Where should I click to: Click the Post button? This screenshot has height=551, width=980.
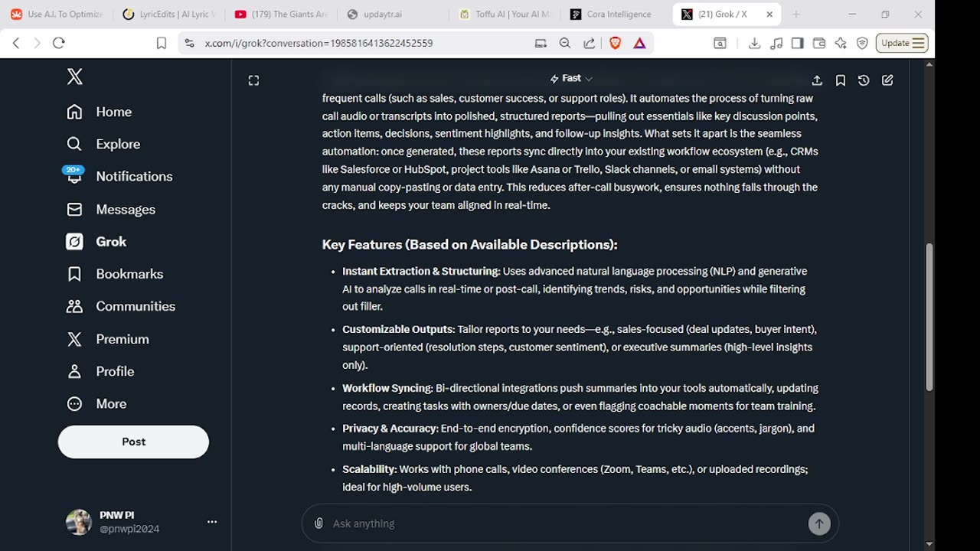tap(133, 442)
